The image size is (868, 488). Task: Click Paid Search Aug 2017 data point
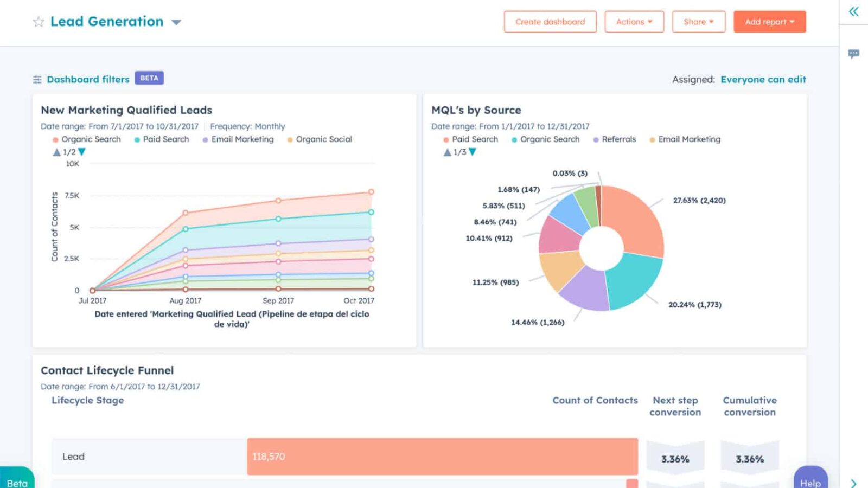tap(186, 229)
